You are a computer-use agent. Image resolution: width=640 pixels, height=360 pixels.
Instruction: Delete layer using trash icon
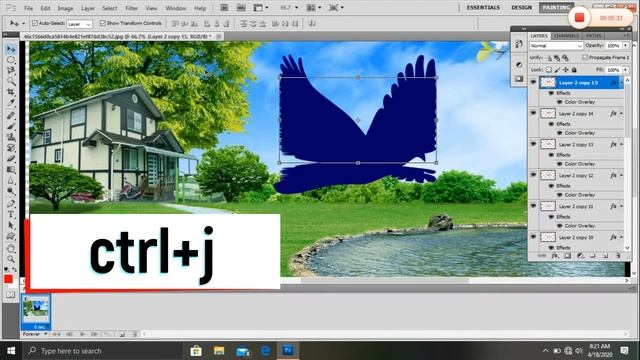618,256
